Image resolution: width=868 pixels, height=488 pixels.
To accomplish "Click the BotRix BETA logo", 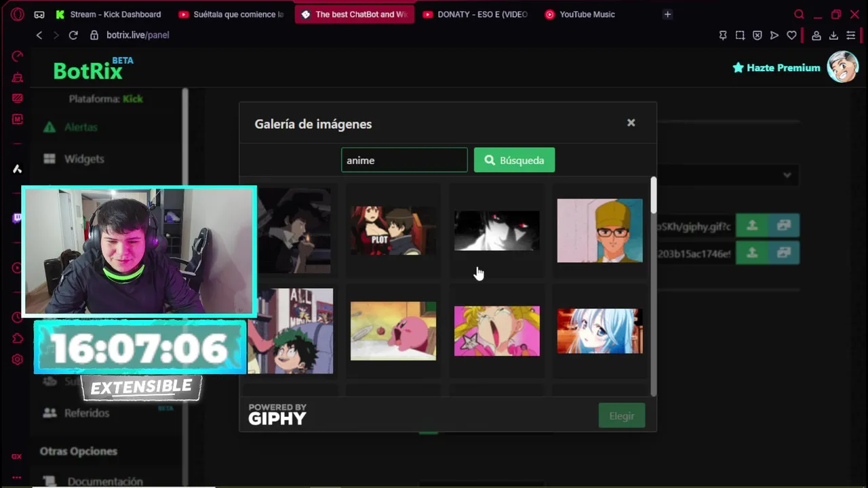I will pyautogui.click(x=94, y=69).
